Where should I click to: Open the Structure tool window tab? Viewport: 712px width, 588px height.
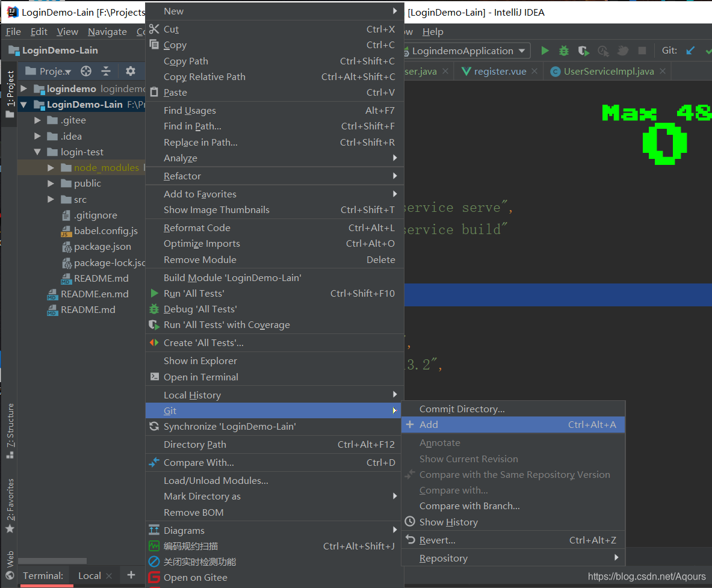click(x=10, y=430)
